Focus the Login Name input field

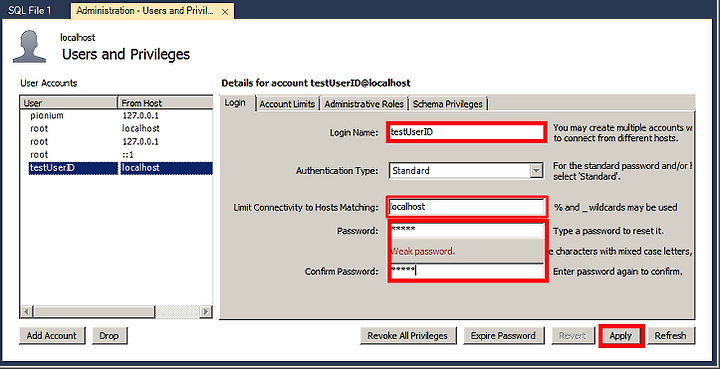pyautogui.click(x=466, y=132)
